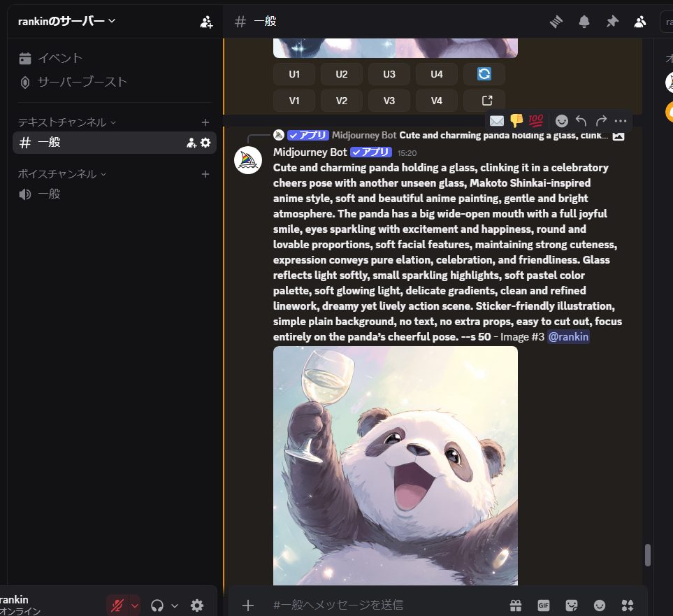The height and width of the screenshot is (616, 673).
Task: Expand the rankinのサーバー server dropdown
Action: click(x=67, y=21)
